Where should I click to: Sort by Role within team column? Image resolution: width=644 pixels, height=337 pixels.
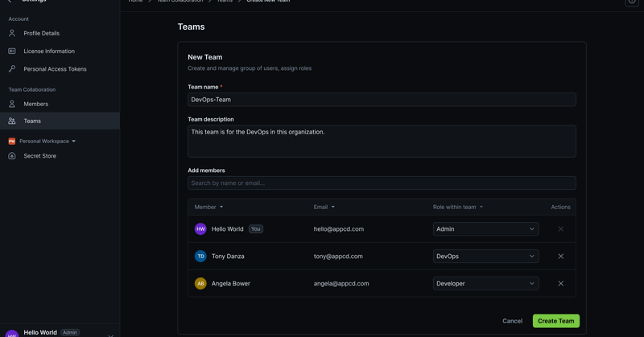click(x=457, y=208)
